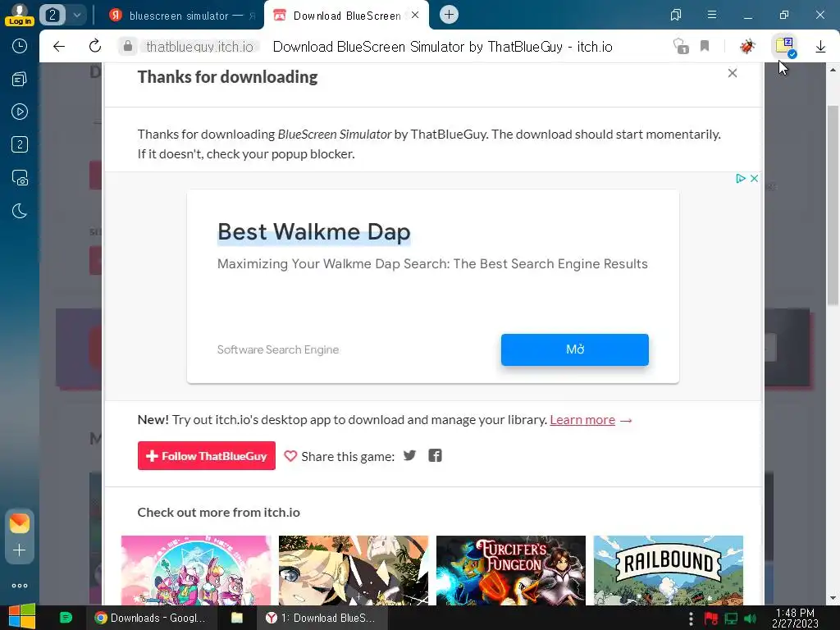The height and width of the screenshot is (630, 840).
Task: Open the Railbound game thumbnail
Action: 669,570
